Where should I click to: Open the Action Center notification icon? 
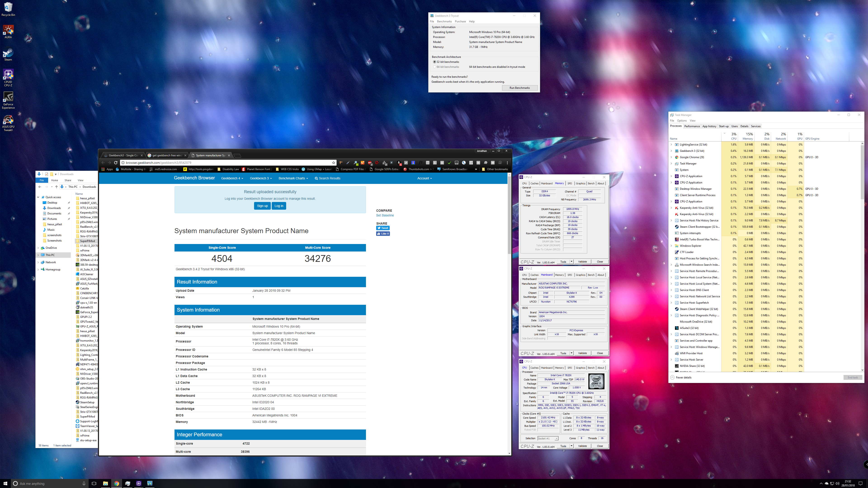click(x=860, y=483)
